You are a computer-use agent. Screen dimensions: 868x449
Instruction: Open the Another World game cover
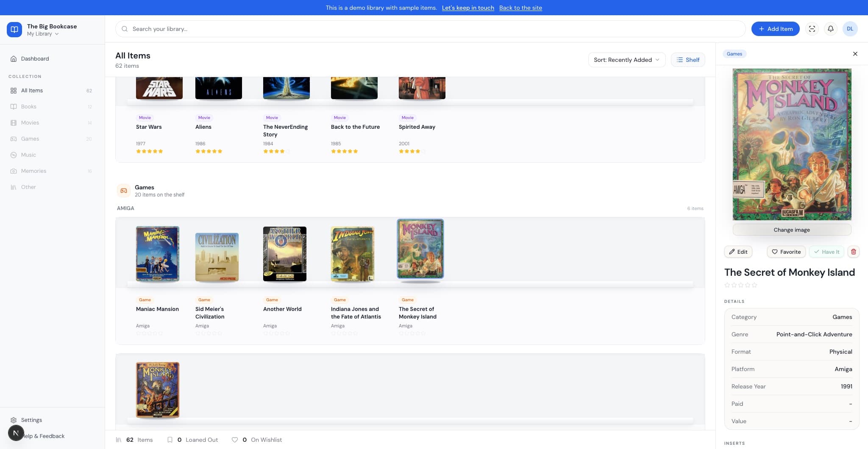(x=285, y=254)
